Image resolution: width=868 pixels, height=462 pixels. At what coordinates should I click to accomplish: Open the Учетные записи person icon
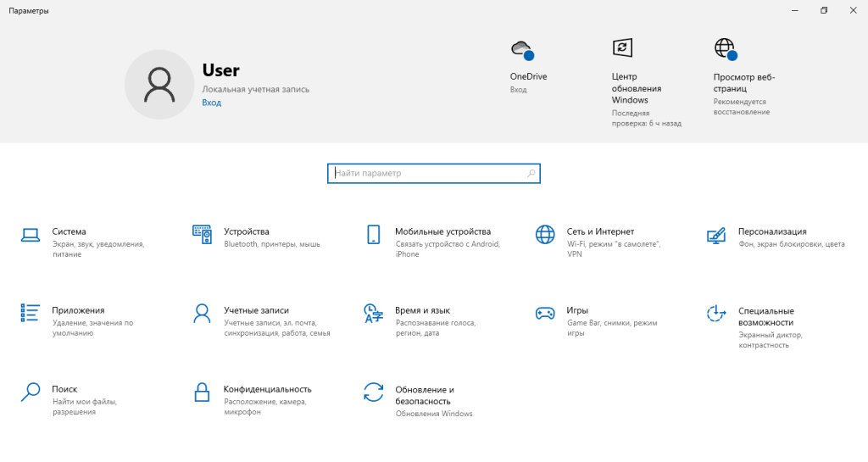202,314
